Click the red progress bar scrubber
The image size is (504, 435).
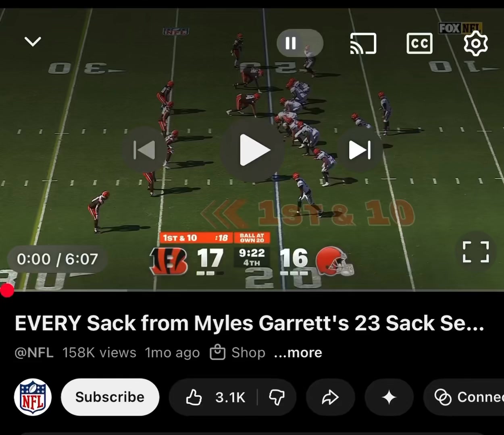7,290
